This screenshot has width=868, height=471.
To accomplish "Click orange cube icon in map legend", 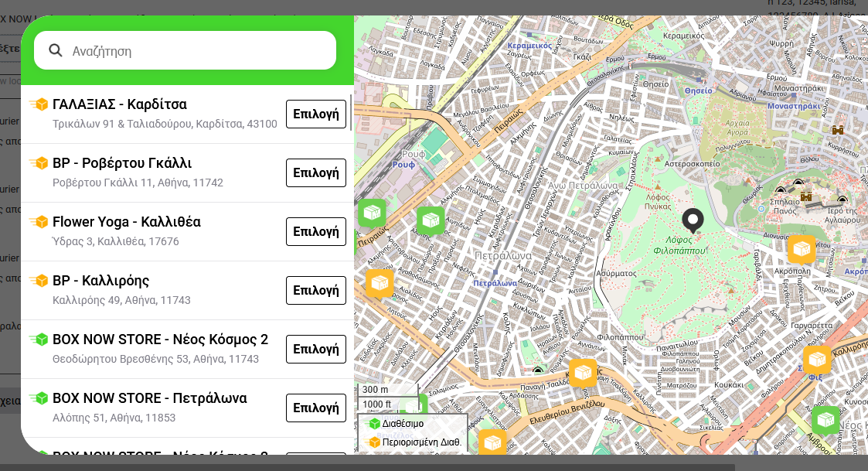I will coord(375,442).
